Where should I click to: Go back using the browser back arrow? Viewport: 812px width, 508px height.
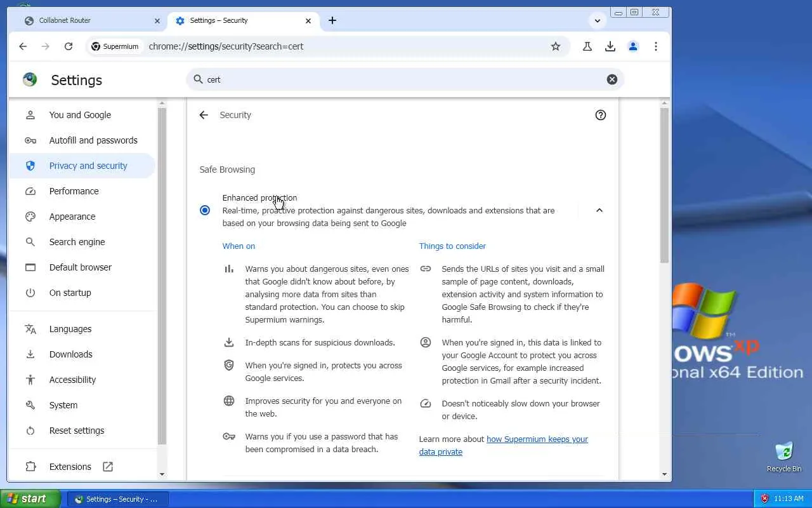point(23,46)
